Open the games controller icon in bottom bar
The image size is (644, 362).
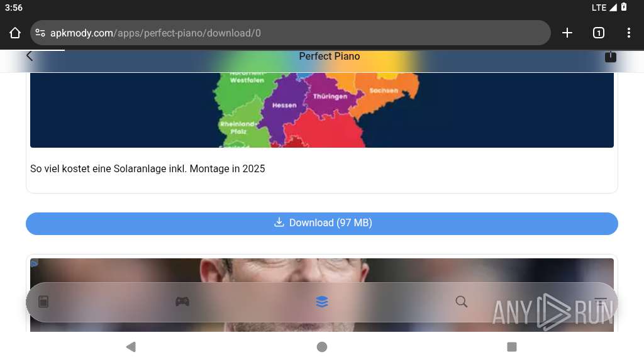pos(182,302)
